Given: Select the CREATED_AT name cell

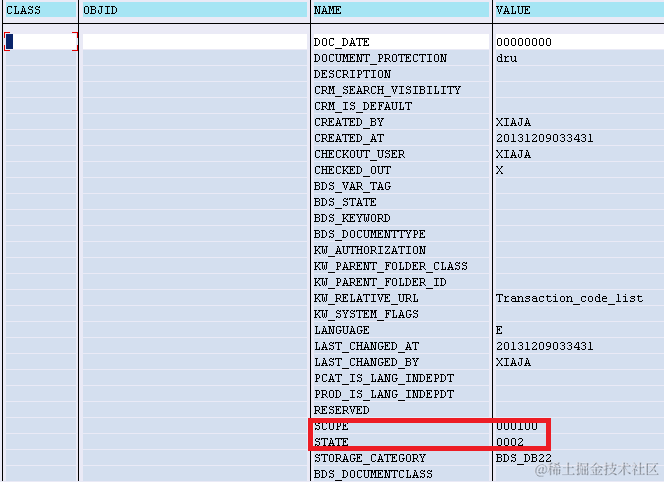Looking at the screenshot, I should coord(401,138).
